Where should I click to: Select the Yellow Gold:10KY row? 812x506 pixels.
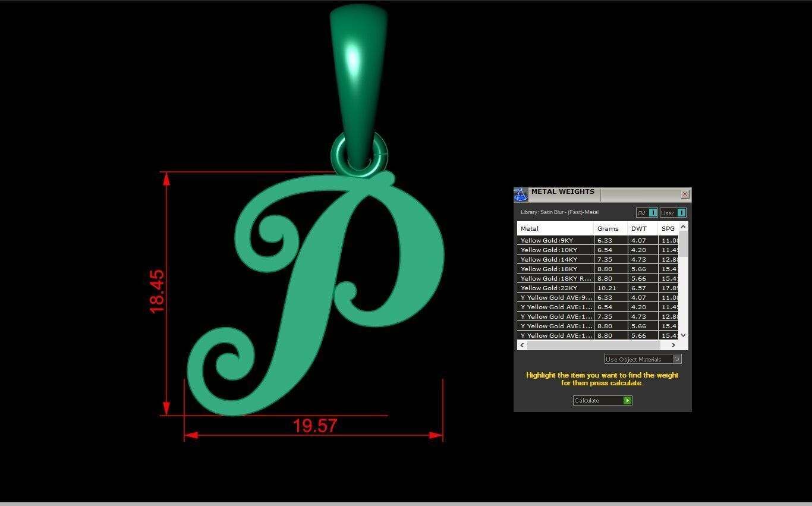[x=597, y=250]
